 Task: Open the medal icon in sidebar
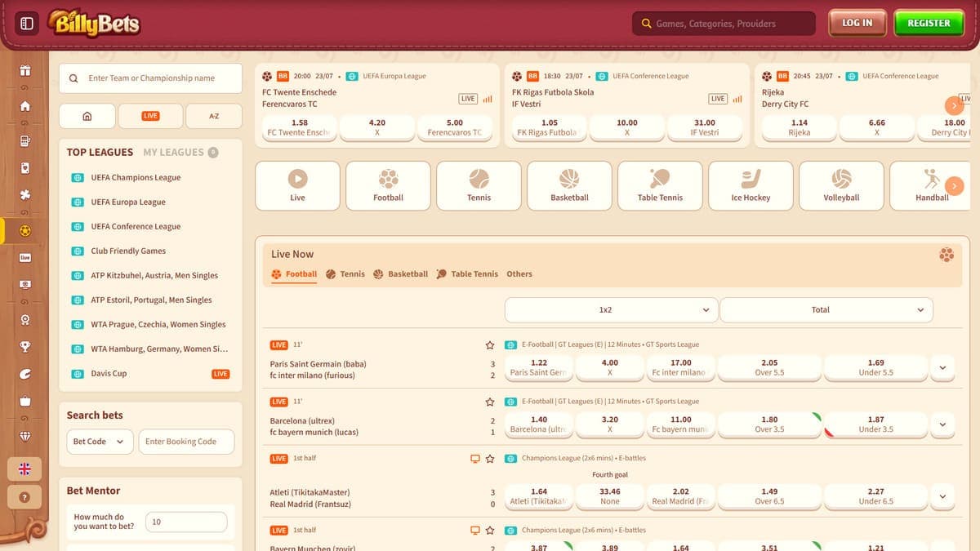point(25,319)
